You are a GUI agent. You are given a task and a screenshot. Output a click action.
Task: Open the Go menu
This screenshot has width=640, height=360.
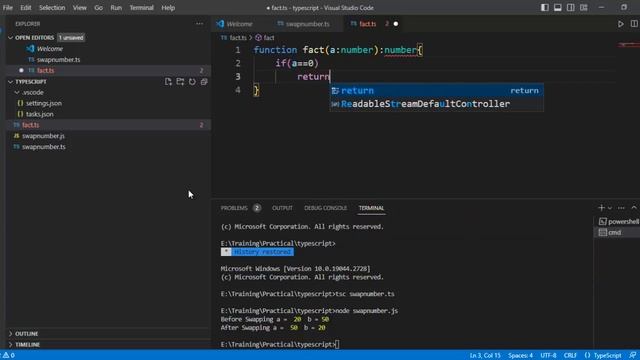coord(98,8)
